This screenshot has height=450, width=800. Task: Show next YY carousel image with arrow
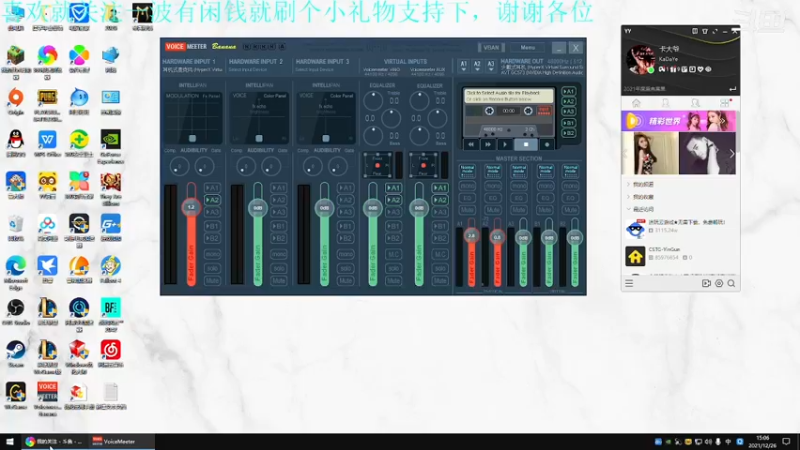coord(732,153)
